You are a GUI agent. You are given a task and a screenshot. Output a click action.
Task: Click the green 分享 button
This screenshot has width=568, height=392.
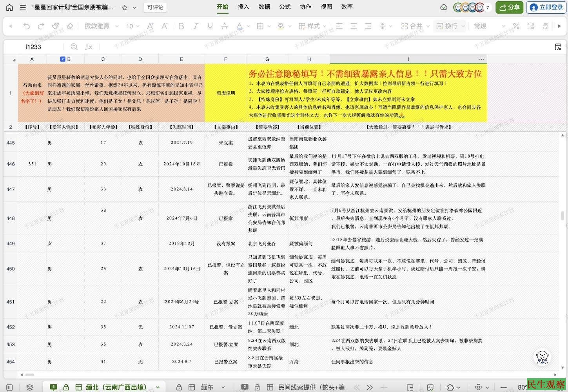click(x=509, y=7)
